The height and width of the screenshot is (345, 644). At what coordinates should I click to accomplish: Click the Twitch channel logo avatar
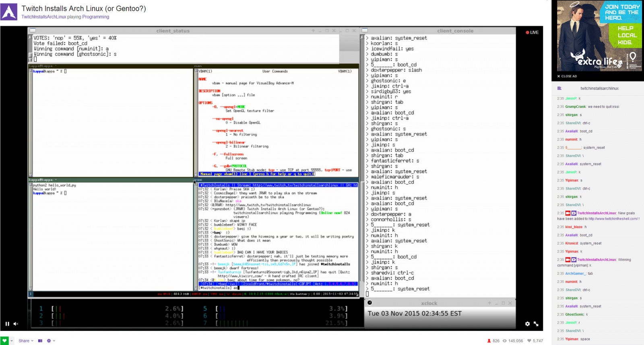[9, 12]
